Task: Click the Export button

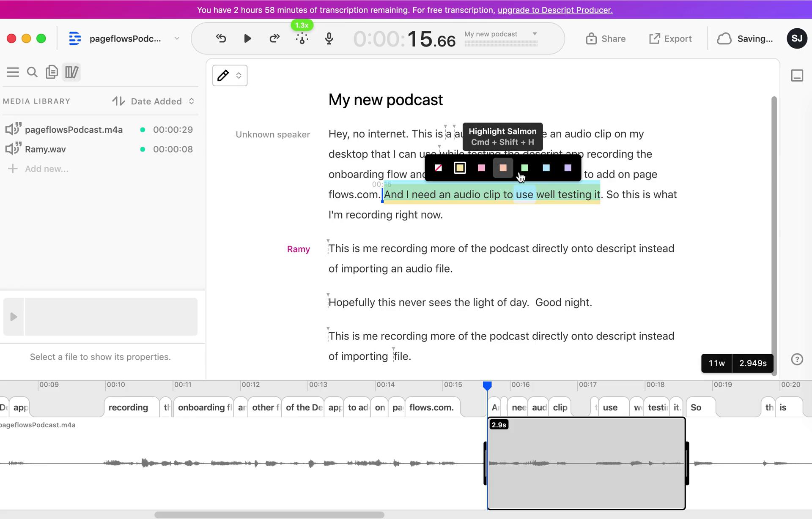Action: click(670, 39)
